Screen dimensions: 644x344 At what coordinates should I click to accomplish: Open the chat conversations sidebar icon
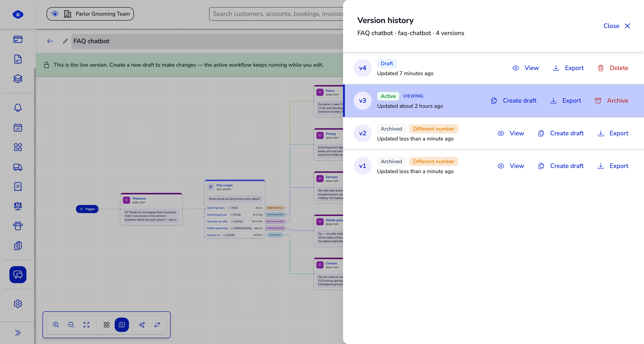pos(18,275)
